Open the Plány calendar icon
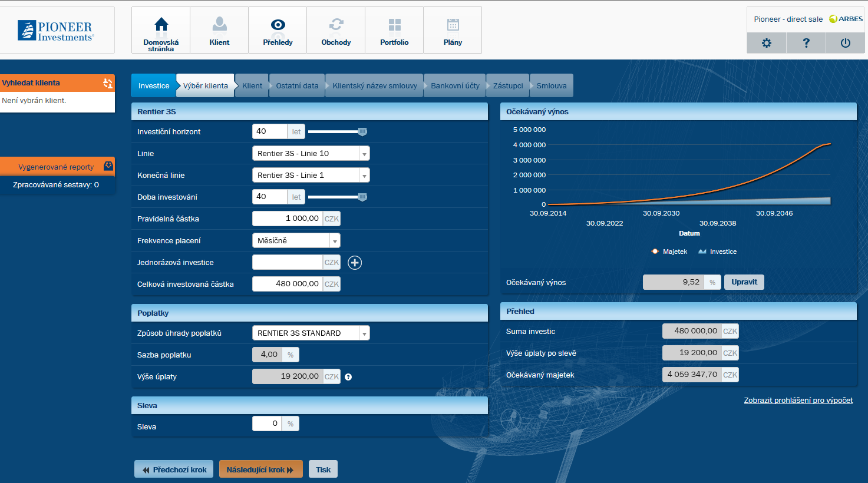Image resolution: width=868 pixels, height=483 pixels. (453, 25)
